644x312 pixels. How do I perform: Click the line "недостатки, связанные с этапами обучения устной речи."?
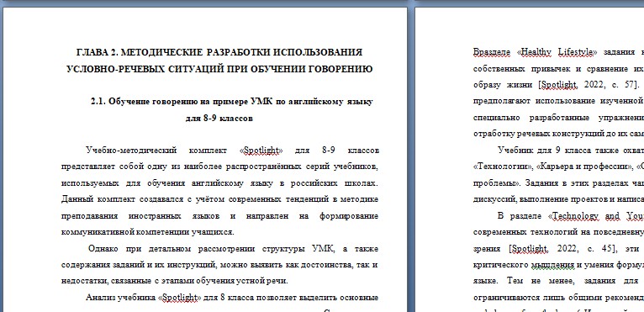click(x=175, y=281)
